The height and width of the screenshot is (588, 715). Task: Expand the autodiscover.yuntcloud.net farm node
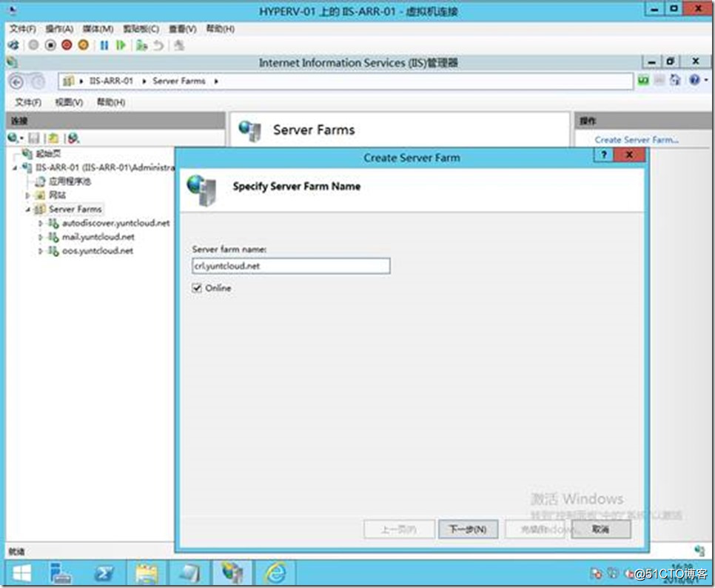click(40, 223)
